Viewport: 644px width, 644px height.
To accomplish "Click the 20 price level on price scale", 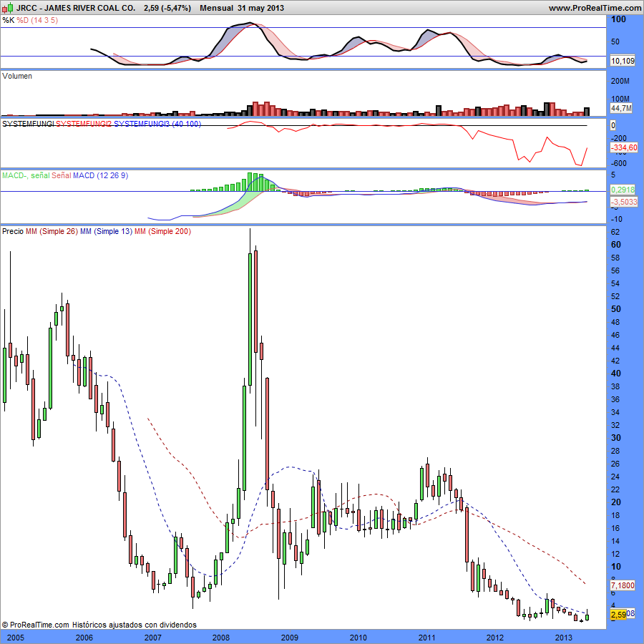I will pyautogui.click(x=616, y=502).
